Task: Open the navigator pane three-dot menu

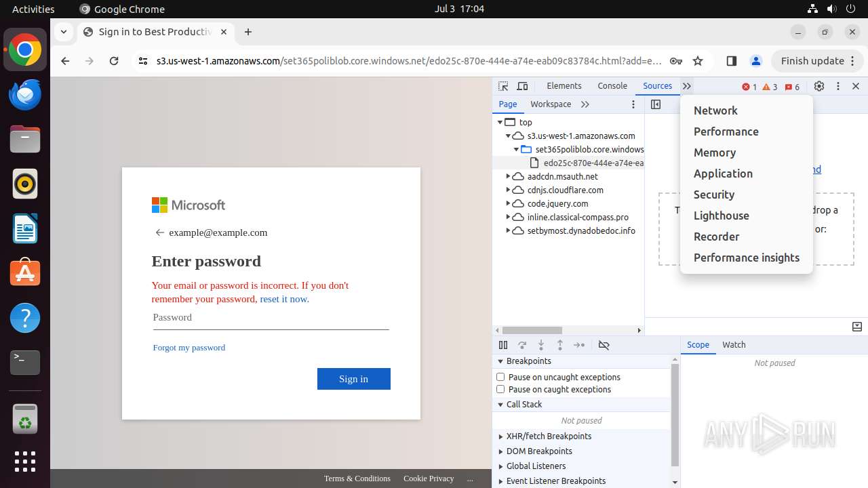Action: click(633, 104)
